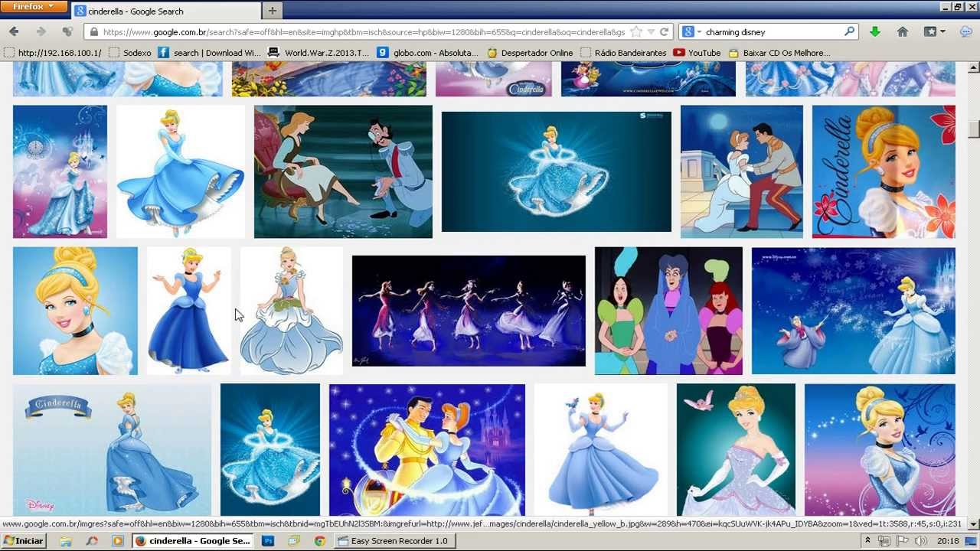
Task: Click the search magnifier in the search box
Action: 849,32
